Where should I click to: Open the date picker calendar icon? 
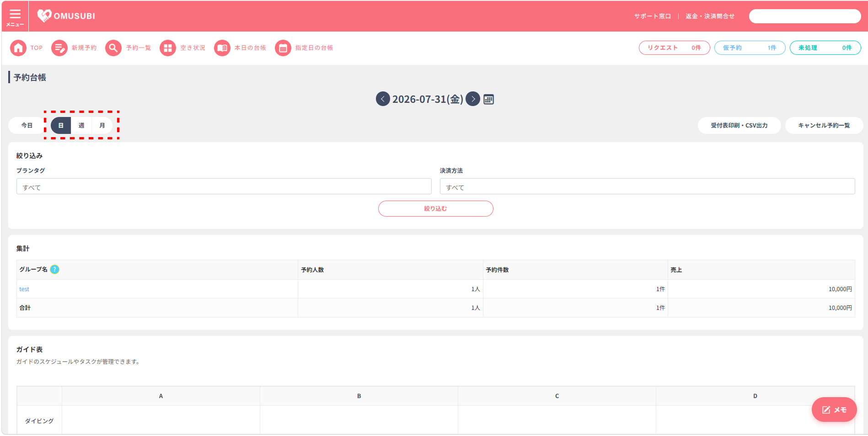[488, 99]
